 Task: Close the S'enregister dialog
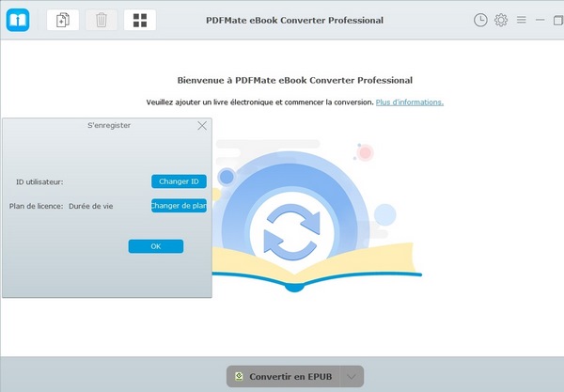(202, 126)
